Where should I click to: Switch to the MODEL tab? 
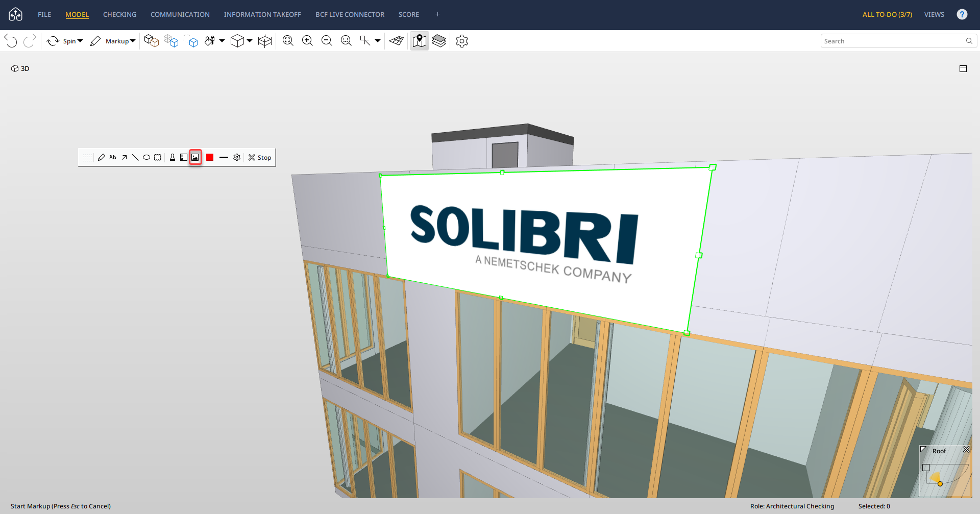tap(77, 14)
